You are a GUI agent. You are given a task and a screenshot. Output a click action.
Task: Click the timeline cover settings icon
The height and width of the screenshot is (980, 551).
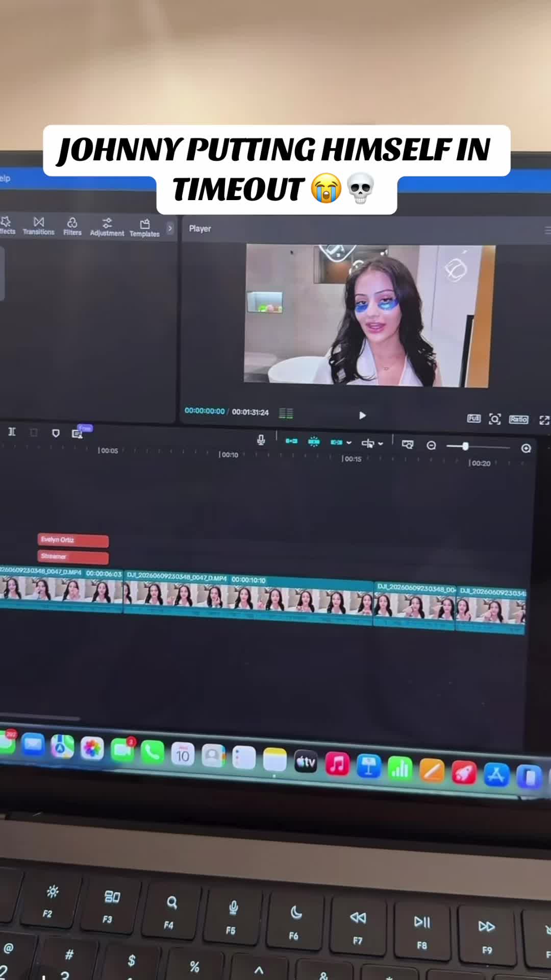[407, 444]
